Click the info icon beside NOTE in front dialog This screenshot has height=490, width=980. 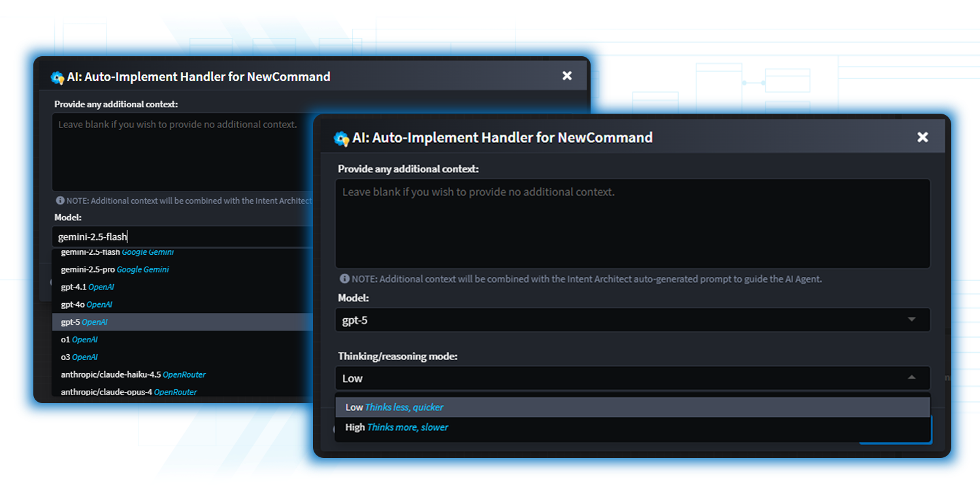(x=344, y=279)
